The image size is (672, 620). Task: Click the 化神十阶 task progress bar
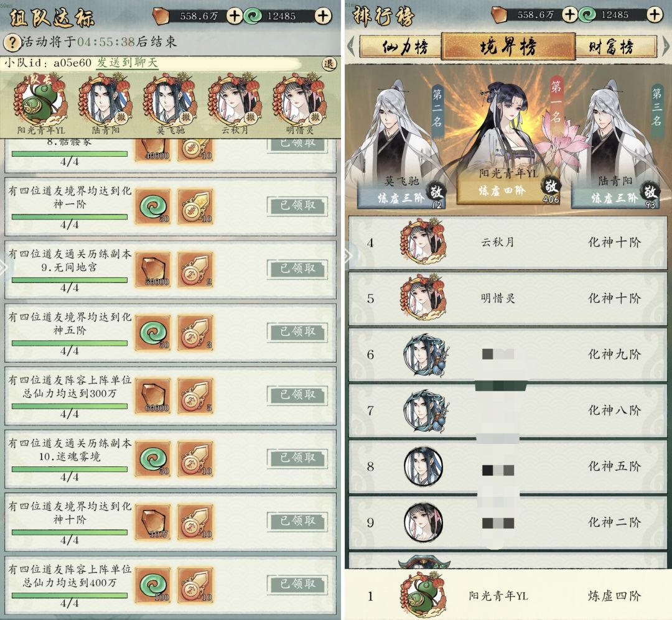70,532
